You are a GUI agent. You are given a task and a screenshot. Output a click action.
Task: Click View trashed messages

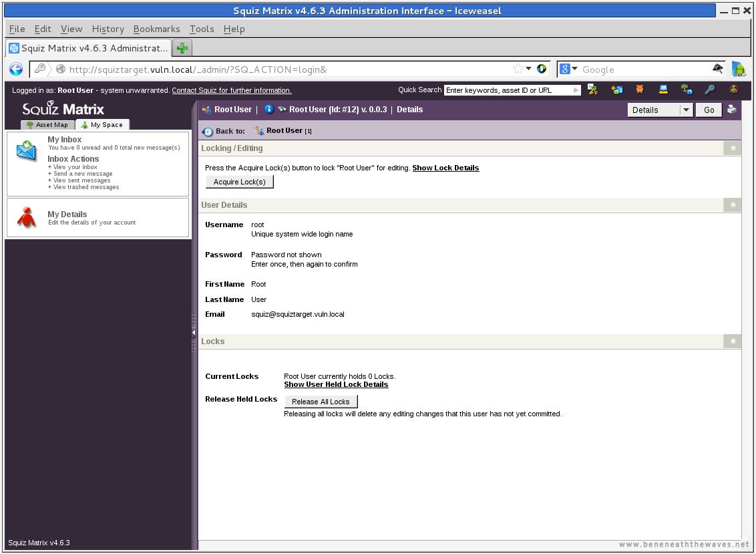[86, 187]
